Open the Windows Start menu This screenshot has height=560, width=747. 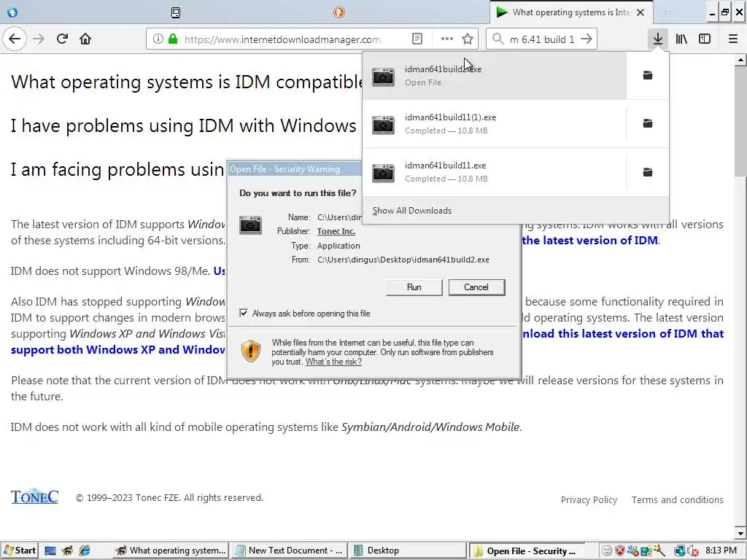click(18, 551)
